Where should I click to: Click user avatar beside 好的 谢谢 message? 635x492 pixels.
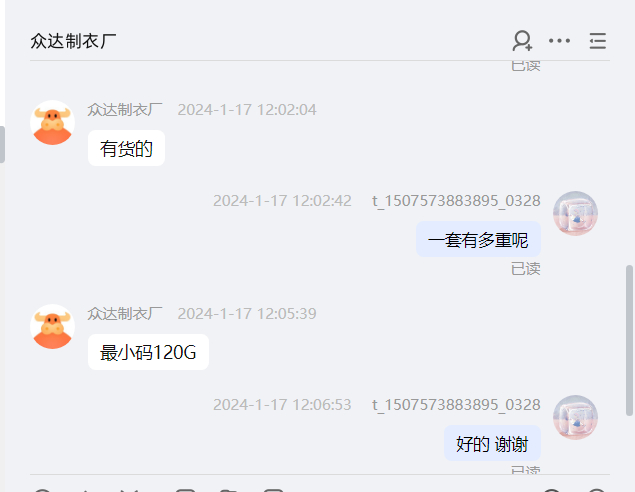tap(575, 417)
